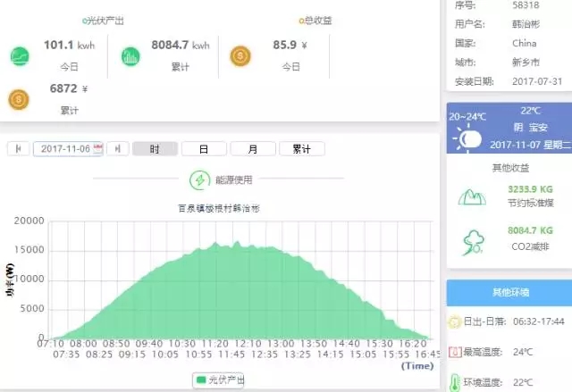Click the CO2 reduction tree icon
The height and width of the screenshot is (392, 572).
[x=469, y=241]
